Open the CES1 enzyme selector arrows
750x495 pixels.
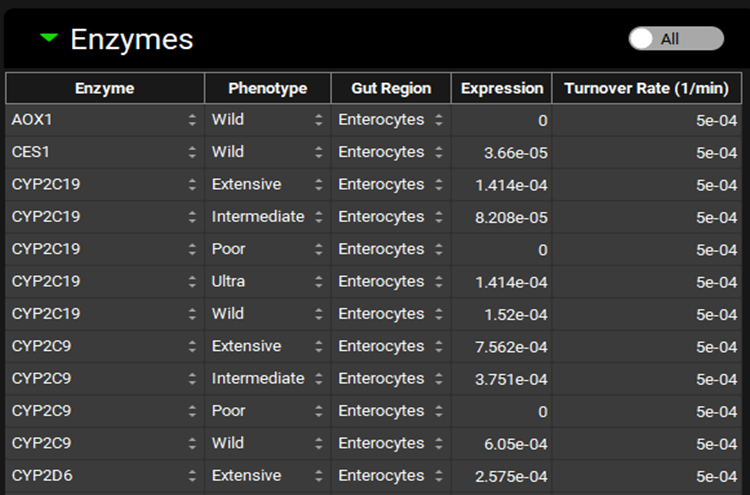pos(192,153)
